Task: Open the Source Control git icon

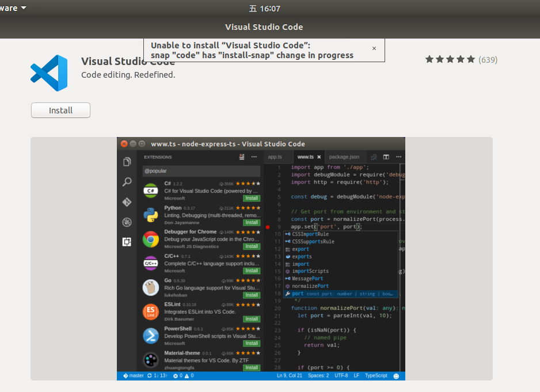Action: 127,202
